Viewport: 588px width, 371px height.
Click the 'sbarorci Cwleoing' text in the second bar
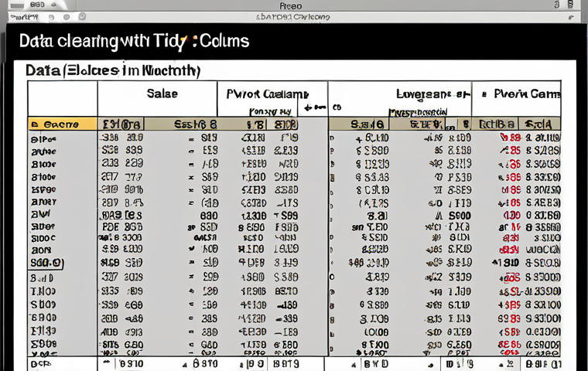point(293,17)
